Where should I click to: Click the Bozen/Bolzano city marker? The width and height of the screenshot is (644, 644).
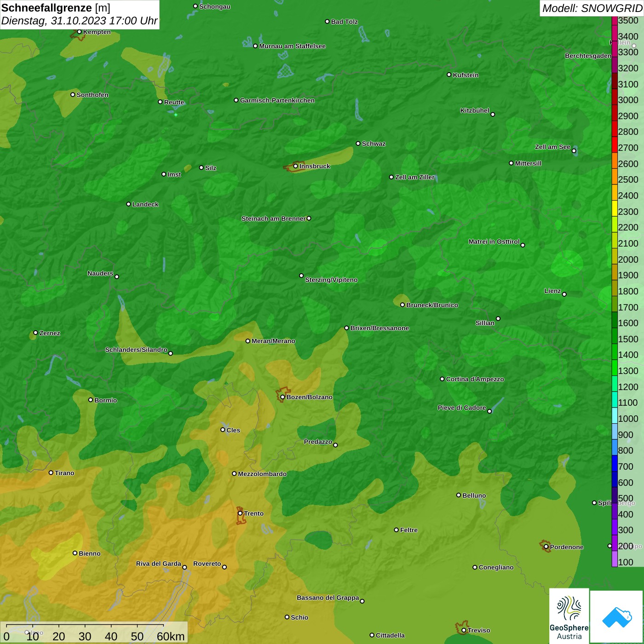point(282,397)
